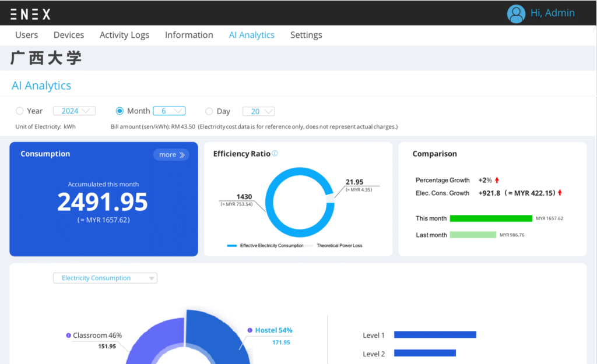Expand the Electricity Consumption dropdown
The height and width of the screenshot is (364, 597).
(x=105, y=278)
